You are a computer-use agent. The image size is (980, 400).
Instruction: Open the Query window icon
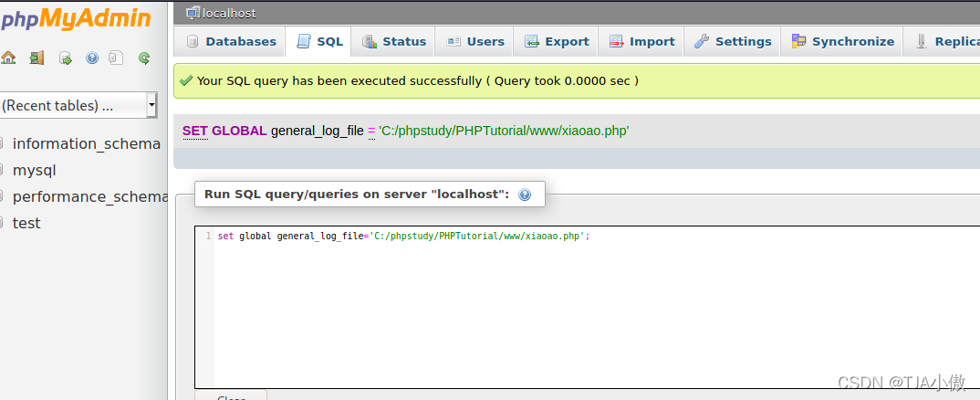click(65, 58)
